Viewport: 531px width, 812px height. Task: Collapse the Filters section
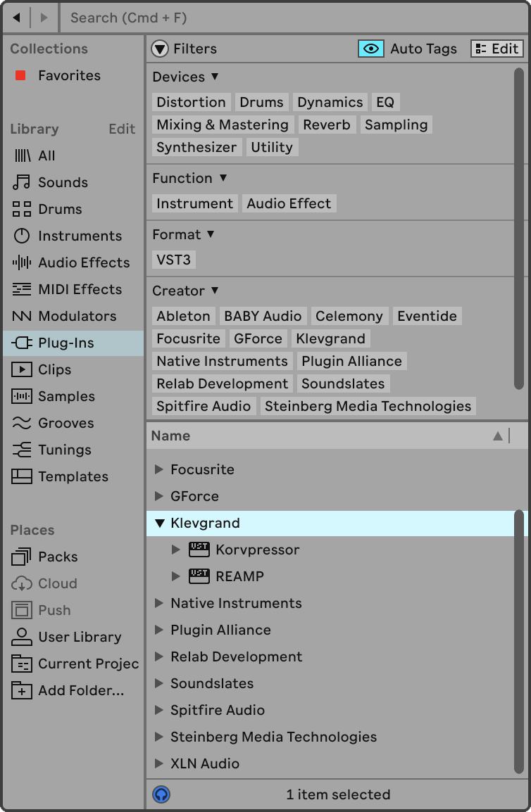click(160, 49)
